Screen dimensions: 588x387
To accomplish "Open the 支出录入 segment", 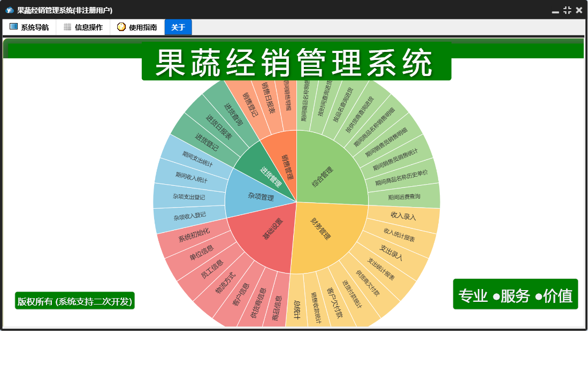I will coord(391,253).
